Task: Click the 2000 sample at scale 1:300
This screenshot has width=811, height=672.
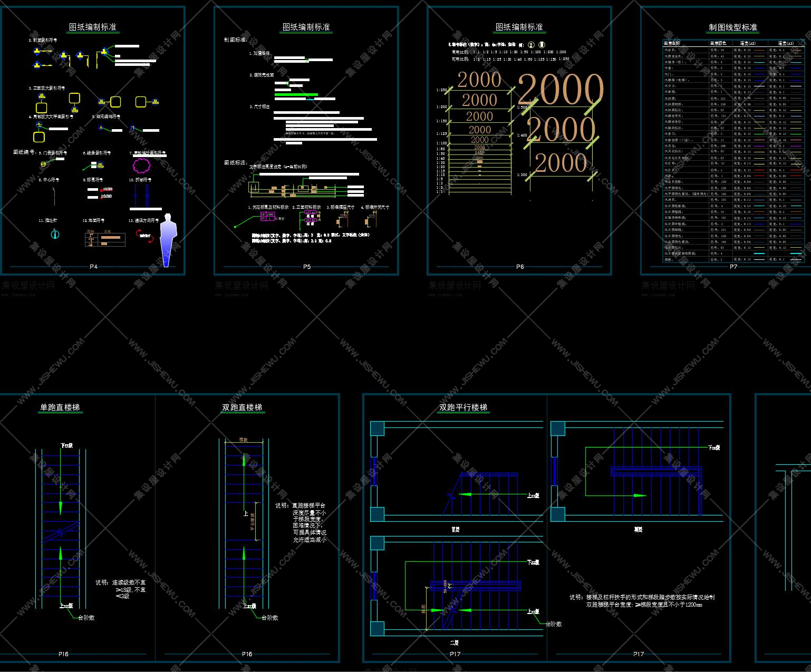Action: [x=561, y=163]
